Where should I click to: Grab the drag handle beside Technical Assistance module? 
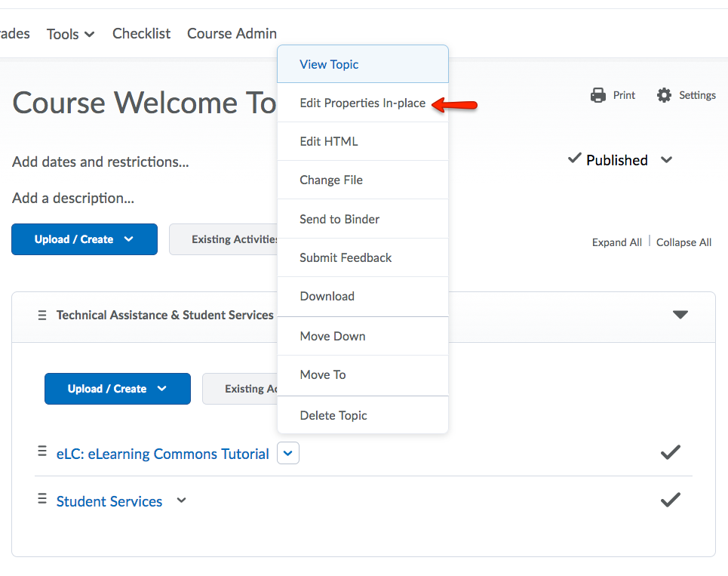[42, 315]
